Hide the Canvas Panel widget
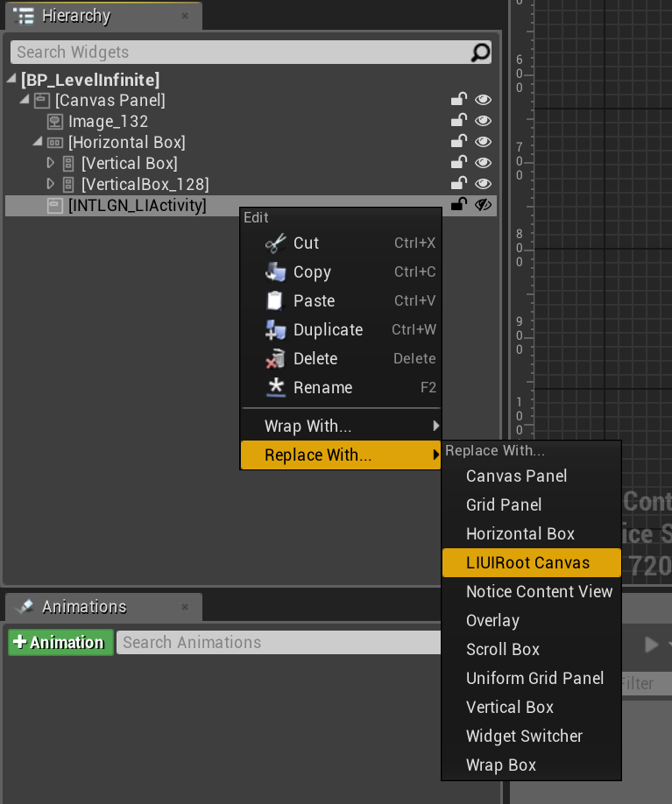The width and height of the screenshot is (672, 804). point(483,100)
